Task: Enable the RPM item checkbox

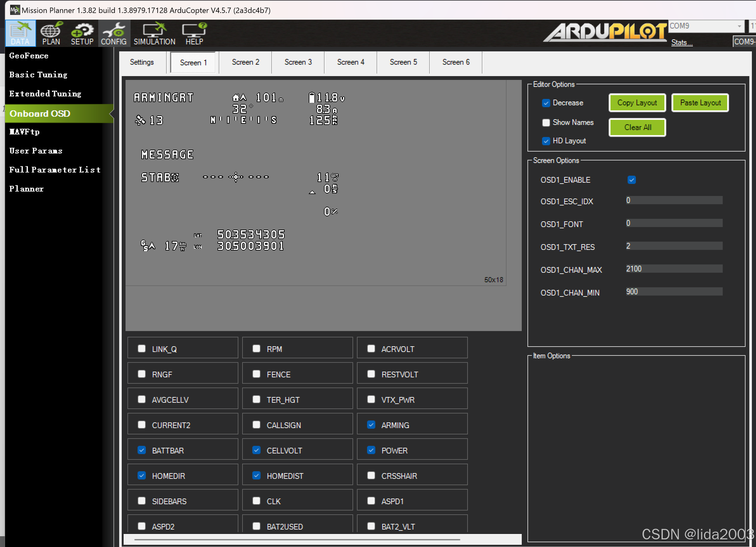Action: 256,348
